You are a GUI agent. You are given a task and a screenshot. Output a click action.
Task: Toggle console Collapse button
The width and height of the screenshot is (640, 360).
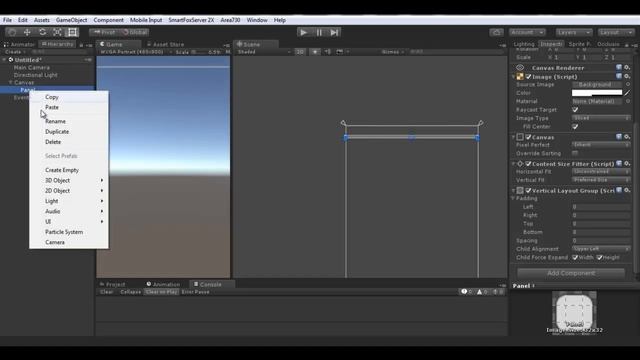(x=131, y=292)
